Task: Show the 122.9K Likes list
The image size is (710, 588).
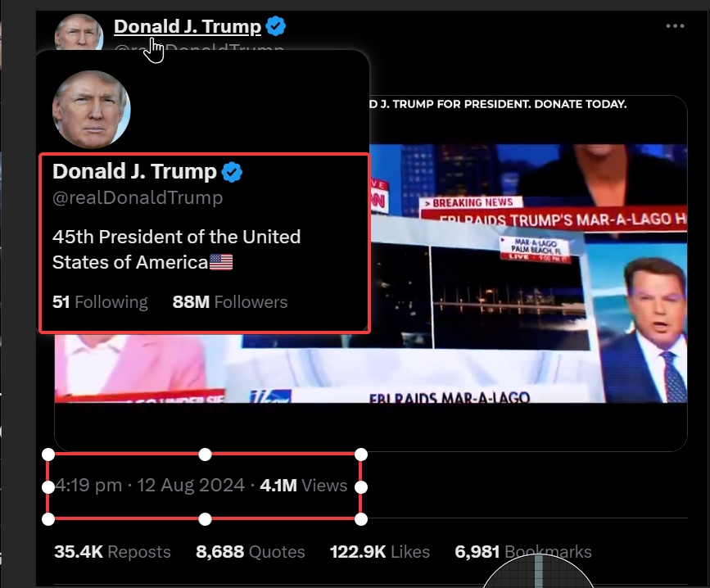Action: (x=380, y=552)
